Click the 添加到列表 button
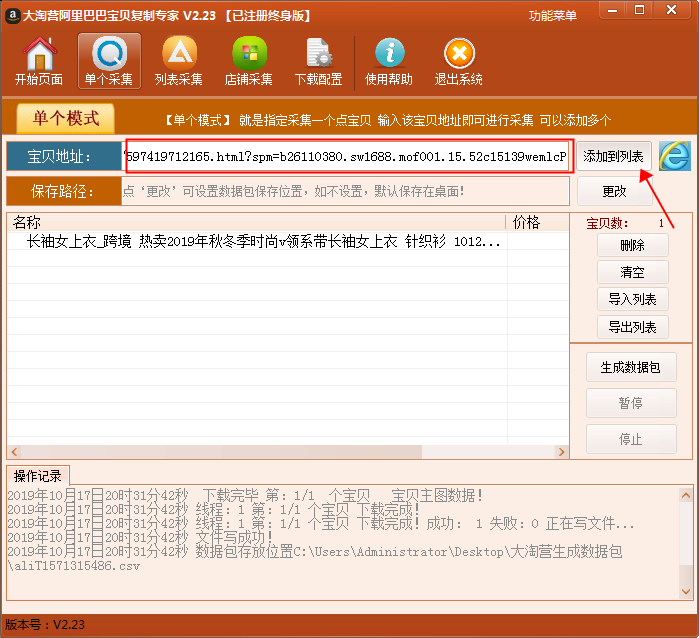 tap(614, 156)
